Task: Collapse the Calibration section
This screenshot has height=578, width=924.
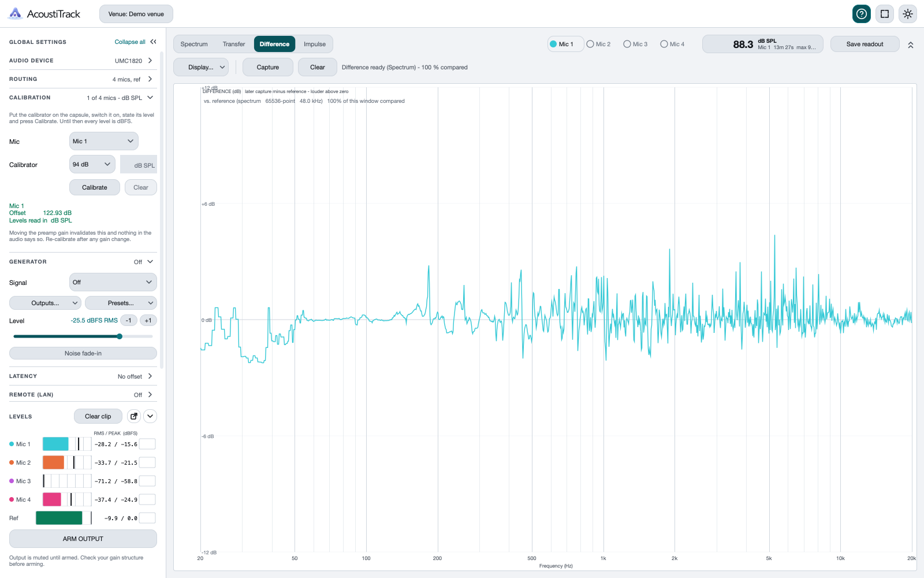Action: (x=83, y=98)
